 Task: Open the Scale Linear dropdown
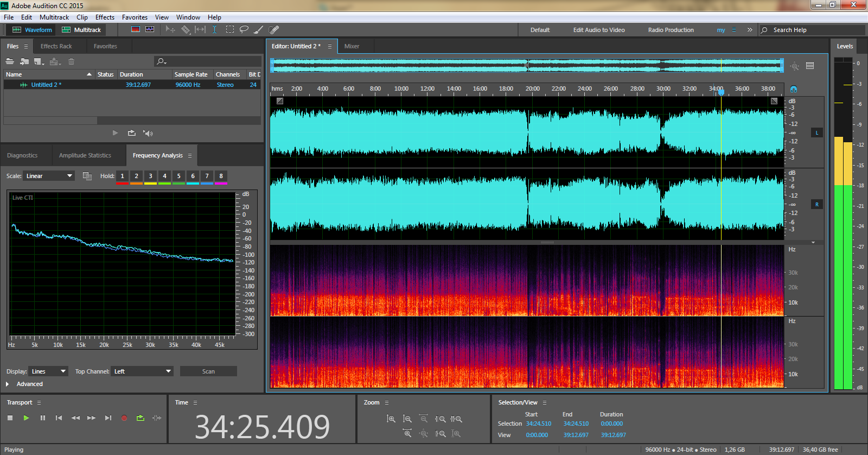(x=49, y=176)
